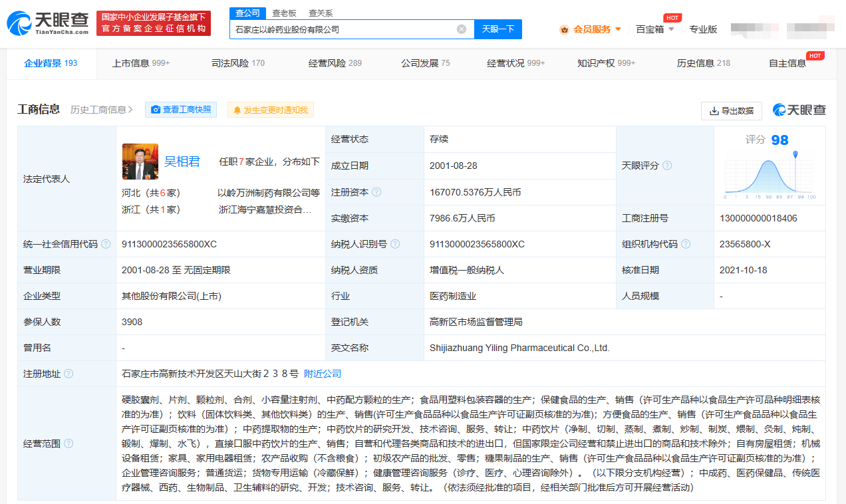Viewport: 846px width, 504px height.
Task: Open the 知识产权 tab
Action: tap(607, 64)
